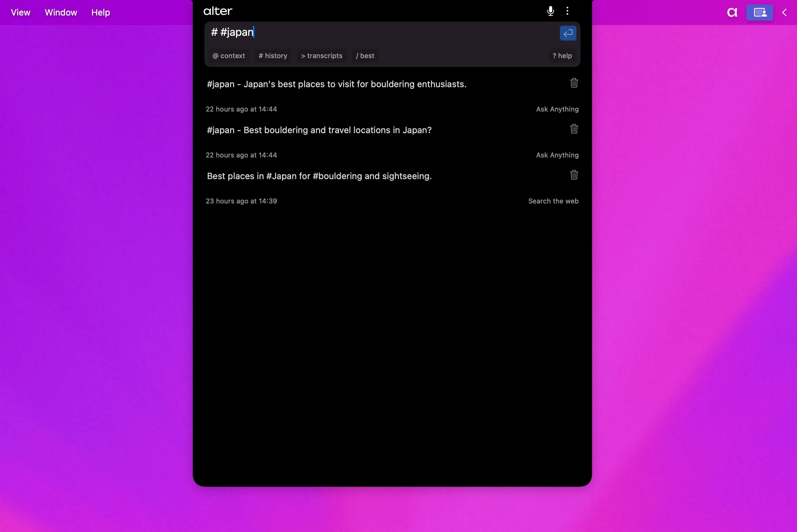Open the Help menu

coord(100,13)
